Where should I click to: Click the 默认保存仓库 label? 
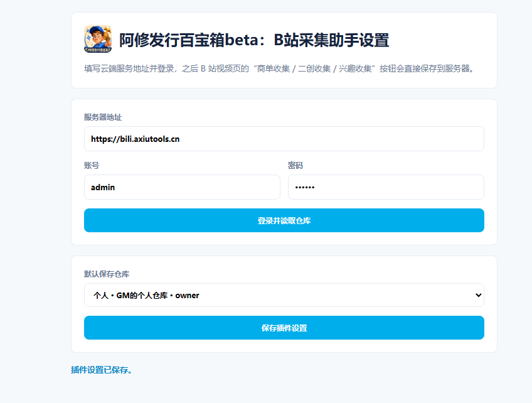pos(107,274)
